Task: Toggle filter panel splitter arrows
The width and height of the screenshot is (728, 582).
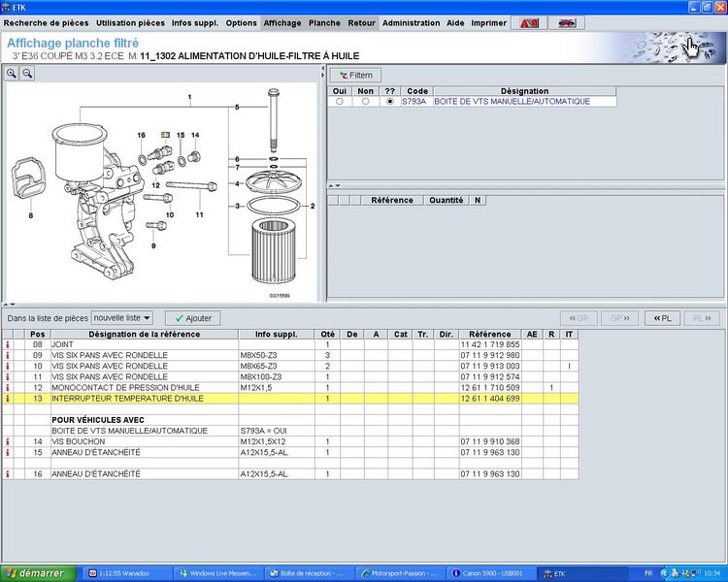Action: (335, 185)
